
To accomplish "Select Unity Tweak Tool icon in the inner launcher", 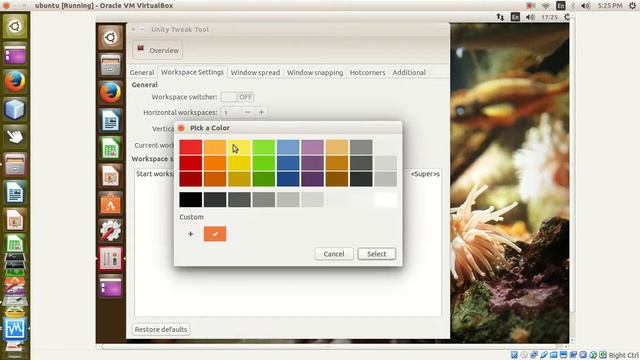I will coord(110,258).
